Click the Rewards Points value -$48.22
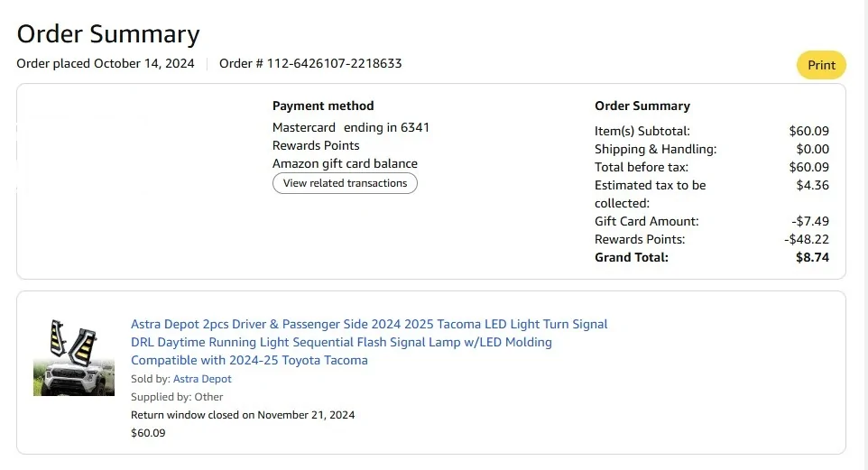Screen dimensions: 868x470 click(x=807, y=239)
